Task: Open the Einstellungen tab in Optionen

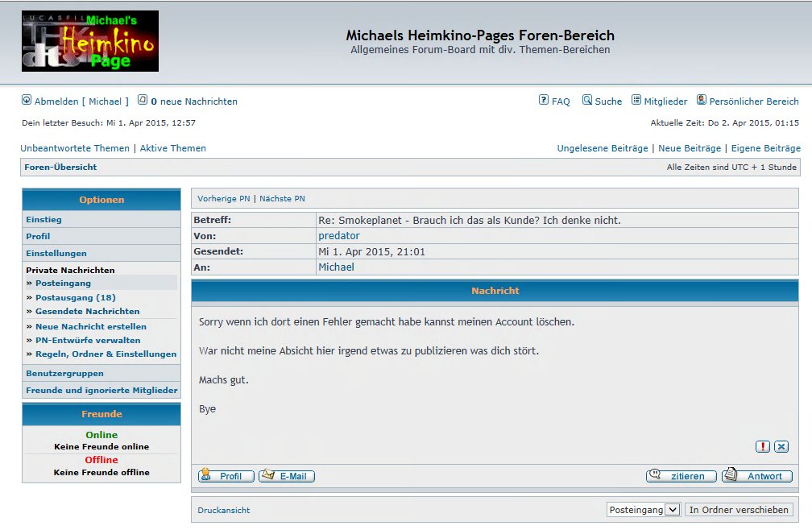Action: pyautogui.click(x=56, y=253)
